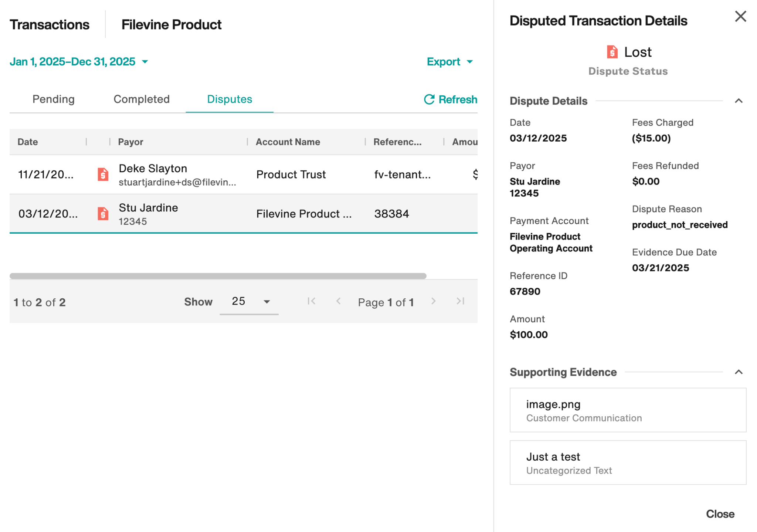This screenshot has height=532, width=757.
Task: Sort by the Reference column header
Action: pyautogui.click(x=397, y=142)
